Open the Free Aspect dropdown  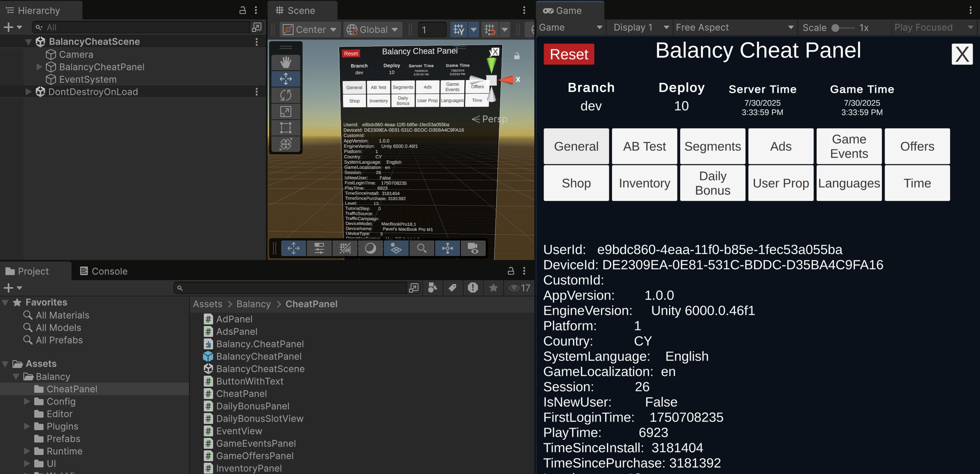tap(734, 27)
